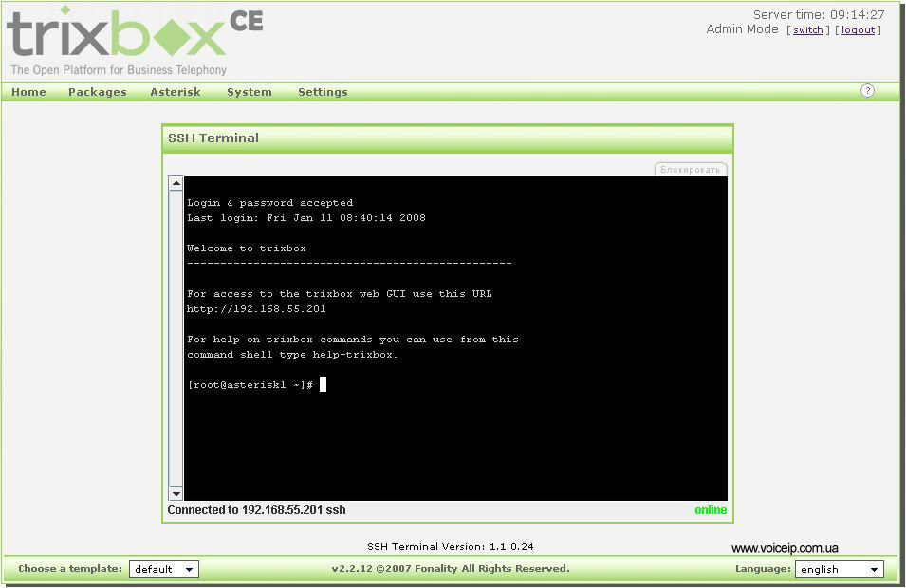
Task: Click the Блокировать button above terminal
Action: (691, 169)
